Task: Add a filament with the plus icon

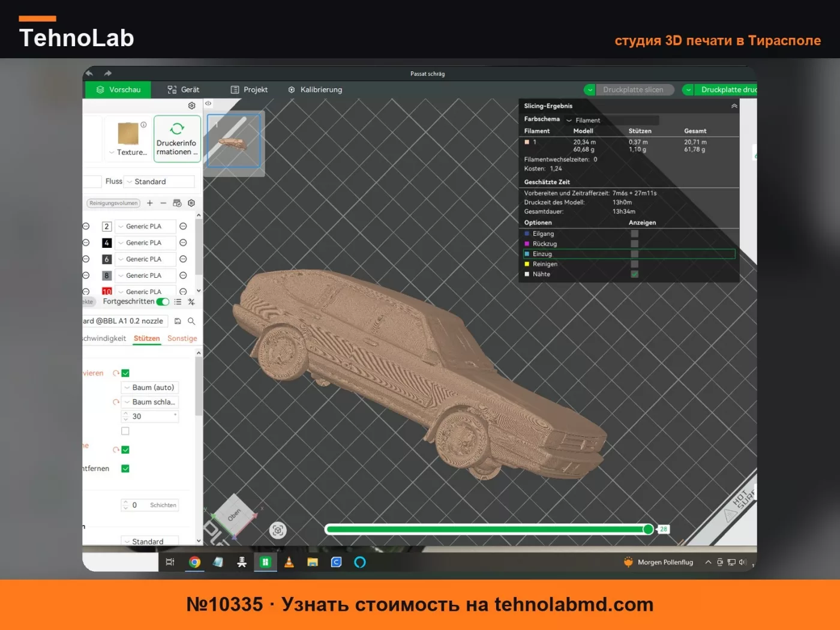Action: tap(150, 203)
